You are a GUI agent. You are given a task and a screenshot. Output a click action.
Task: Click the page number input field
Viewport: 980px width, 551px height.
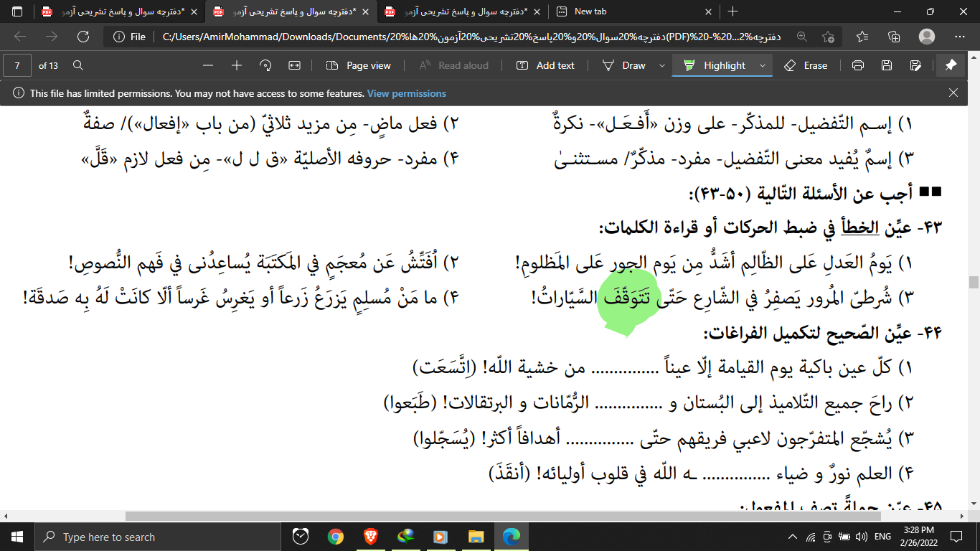[17, 65]
